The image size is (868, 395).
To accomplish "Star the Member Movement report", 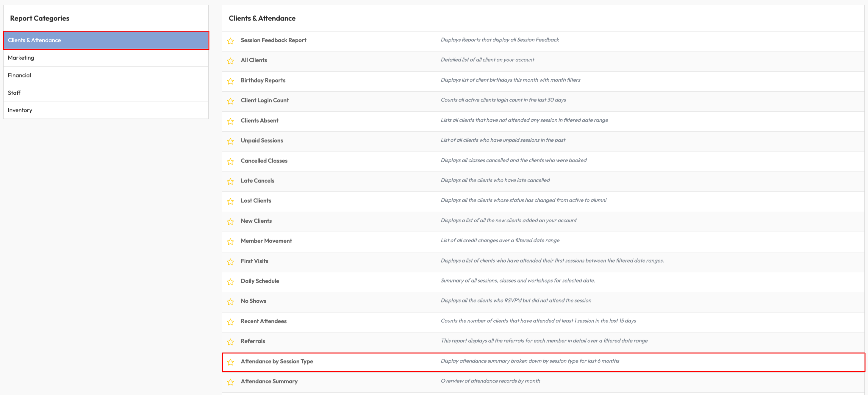I will 231,242.
